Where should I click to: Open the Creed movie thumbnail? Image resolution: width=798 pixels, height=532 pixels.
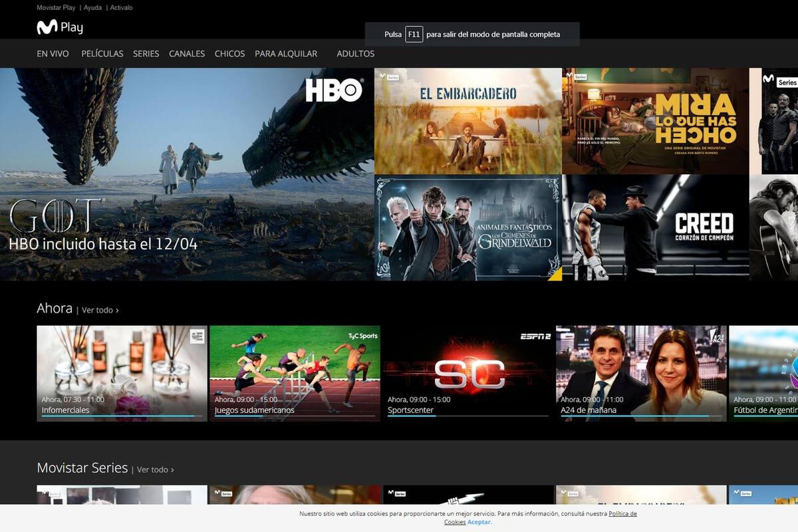coord(655,226)
